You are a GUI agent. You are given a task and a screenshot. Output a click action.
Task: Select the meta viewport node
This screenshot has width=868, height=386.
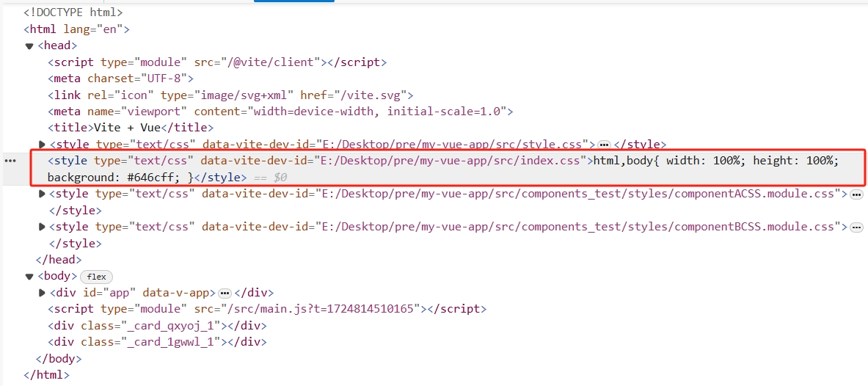[x=280, y=112]
